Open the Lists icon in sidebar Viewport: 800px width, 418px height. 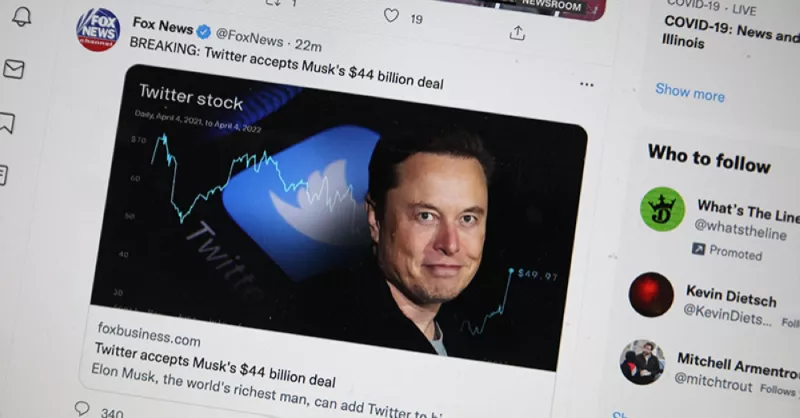tap(3, 175)
